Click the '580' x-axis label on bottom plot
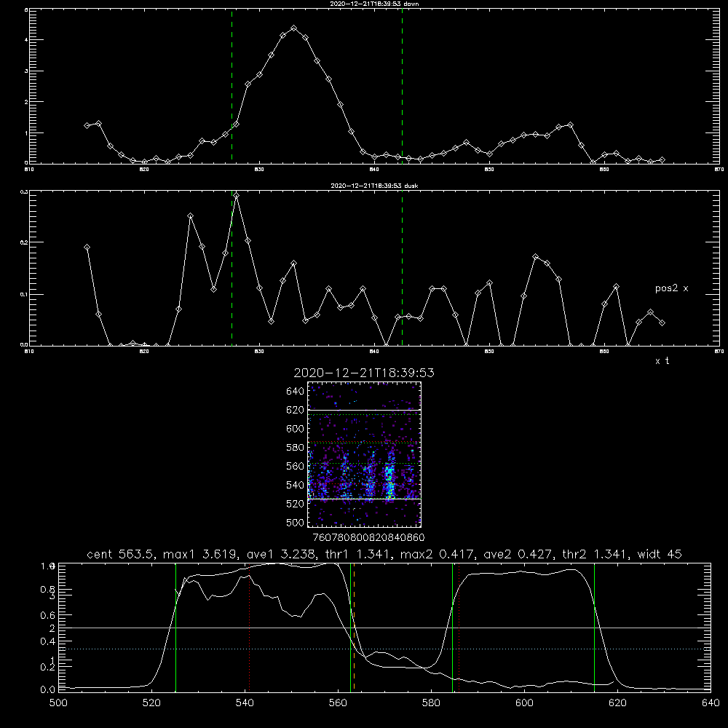728x728 pixels. (431, 703)
